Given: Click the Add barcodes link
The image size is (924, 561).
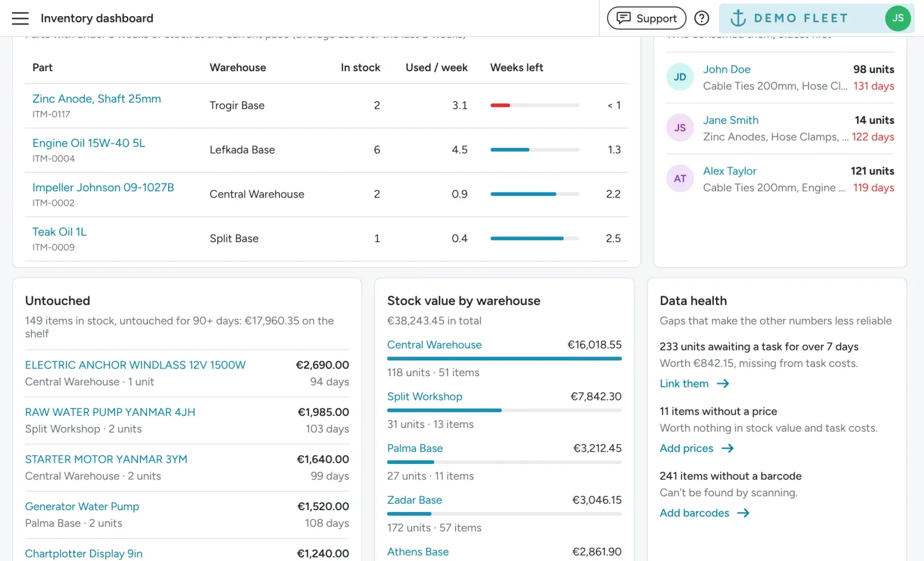Looking at the screenshot, I should (x=694, y=513).
